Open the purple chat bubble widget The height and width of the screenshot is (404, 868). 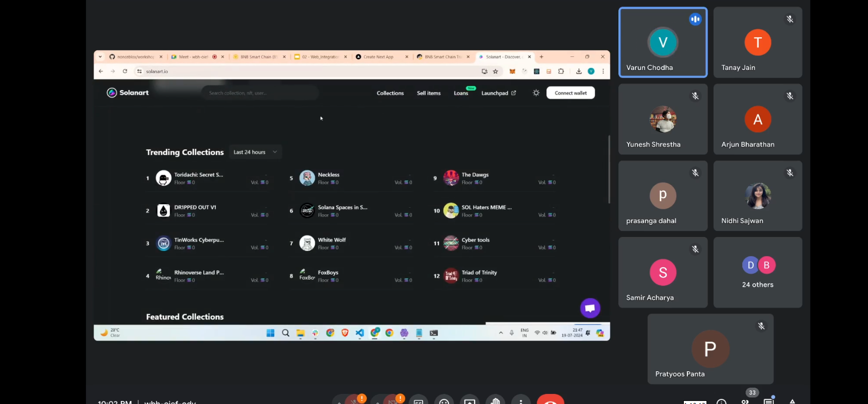590,308
